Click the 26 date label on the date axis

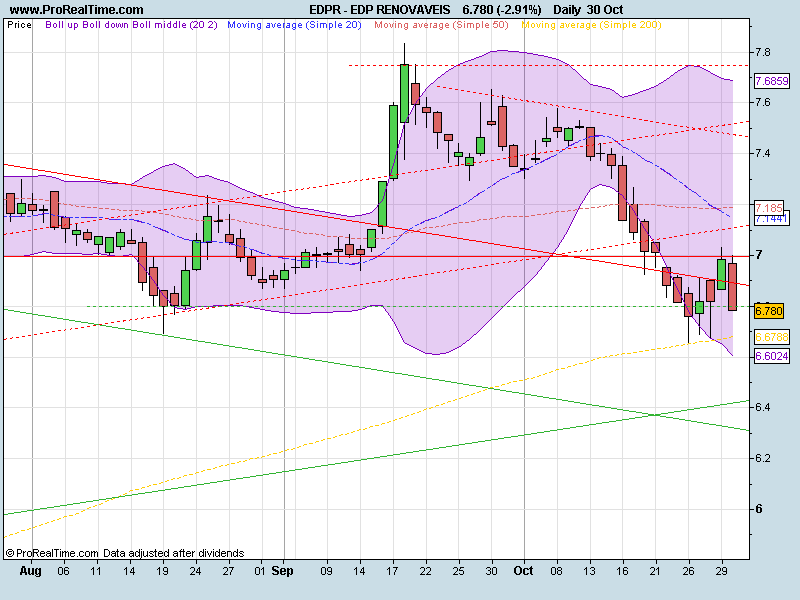tap(688, 571)
